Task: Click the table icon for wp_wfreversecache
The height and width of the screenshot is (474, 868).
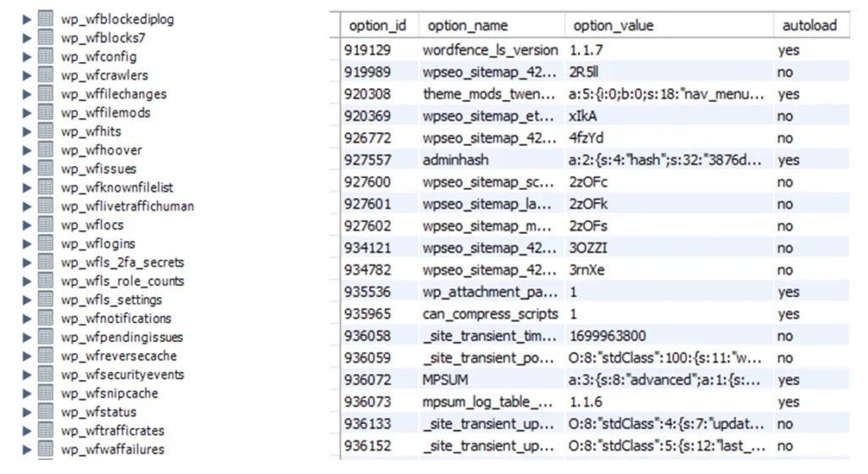Action: (x=46, y=355)
